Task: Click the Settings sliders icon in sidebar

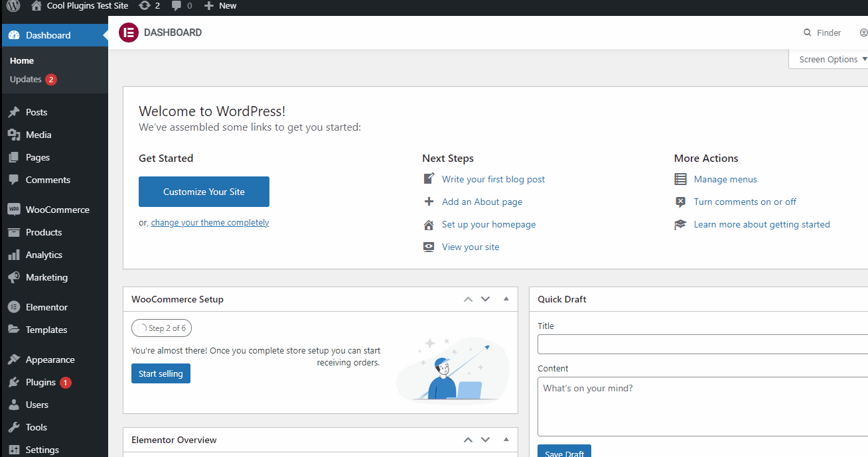Action: pos(14,450)
